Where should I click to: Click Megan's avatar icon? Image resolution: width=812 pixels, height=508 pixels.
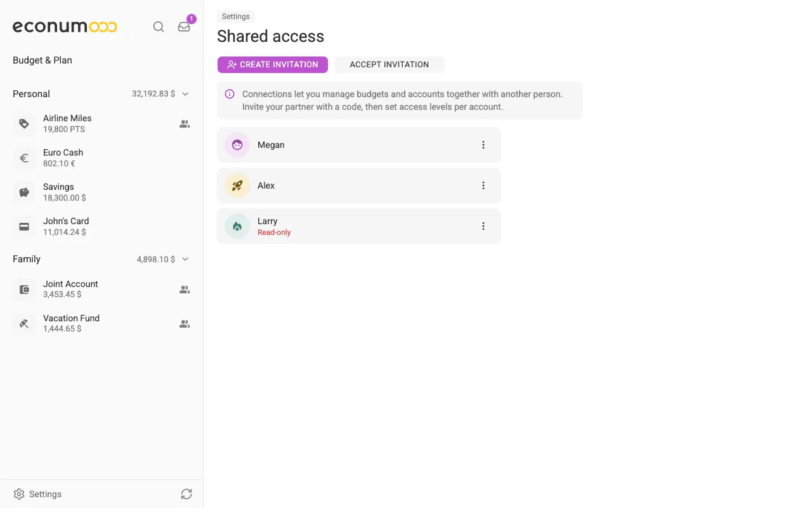click(x=237, y=145)
